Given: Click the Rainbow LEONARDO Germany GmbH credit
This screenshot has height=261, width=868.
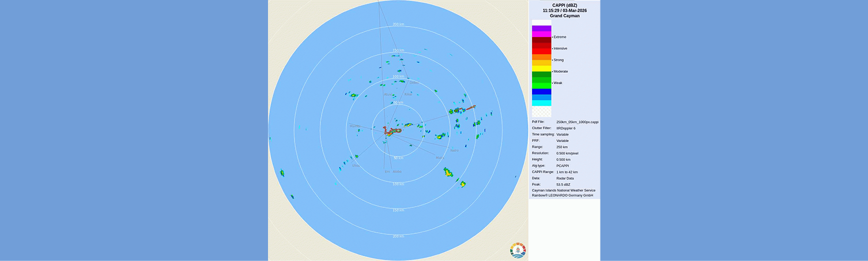Looking at the screenshot, I should [x=563, y=196].
